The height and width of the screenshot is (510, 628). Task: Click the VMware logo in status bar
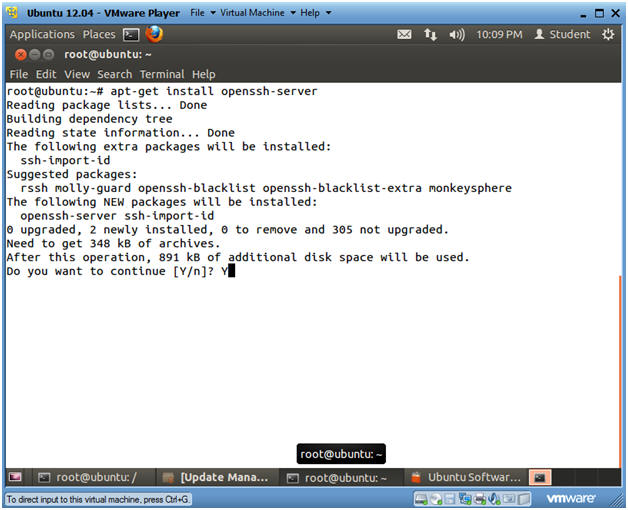pyautogui.click(x=570, y=498)
